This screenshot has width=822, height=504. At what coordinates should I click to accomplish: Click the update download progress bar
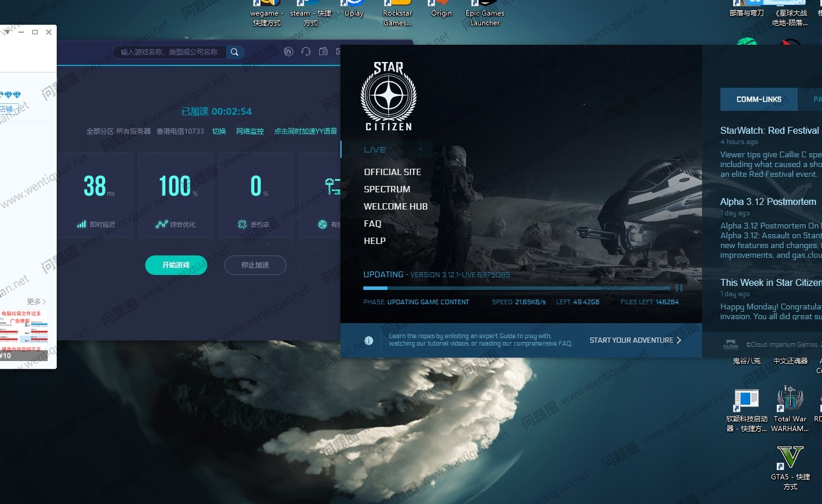coord(517,288)
